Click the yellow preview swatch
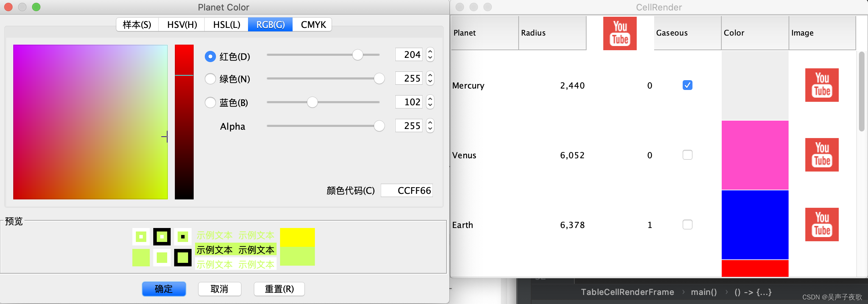868x304 pixels. click(297, 237)
